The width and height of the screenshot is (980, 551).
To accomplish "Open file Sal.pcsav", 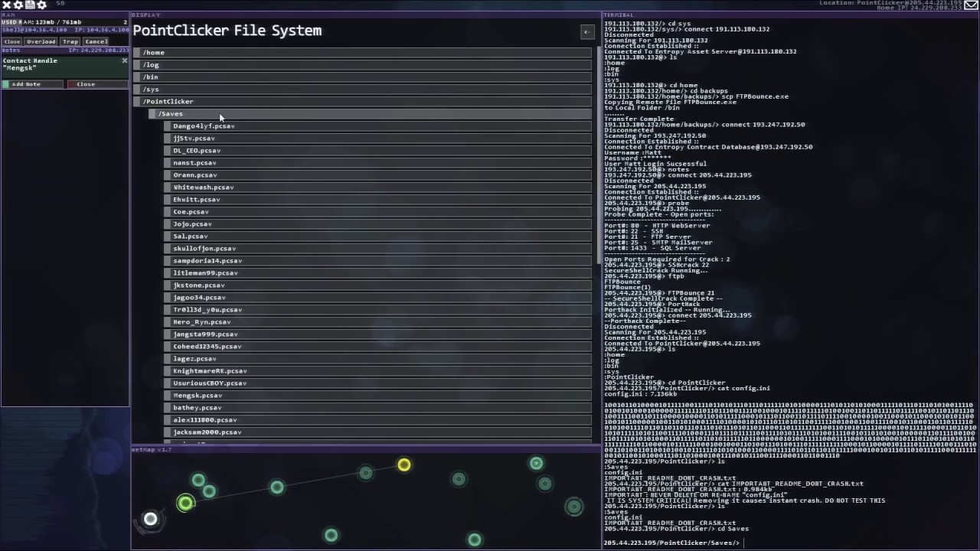I will pyautogui.click(x=377, y=236).
